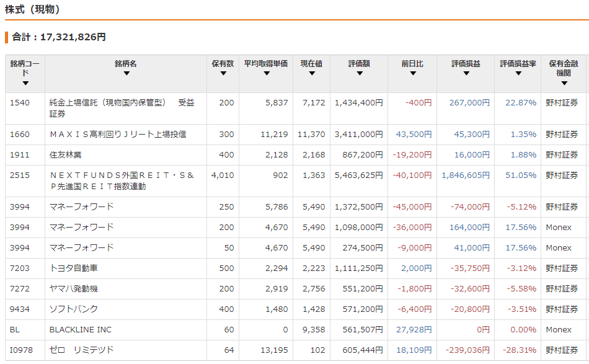Click the 1,846,605円 profit cell

(466, 175)
